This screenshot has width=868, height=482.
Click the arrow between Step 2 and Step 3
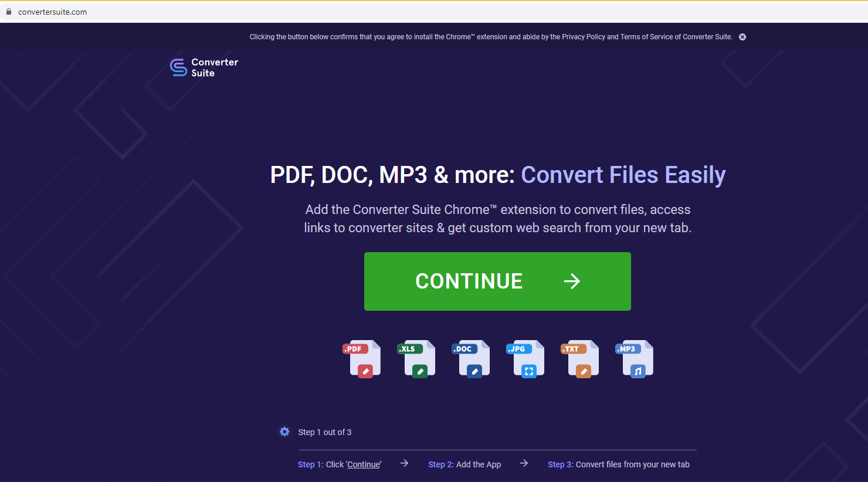524,463
